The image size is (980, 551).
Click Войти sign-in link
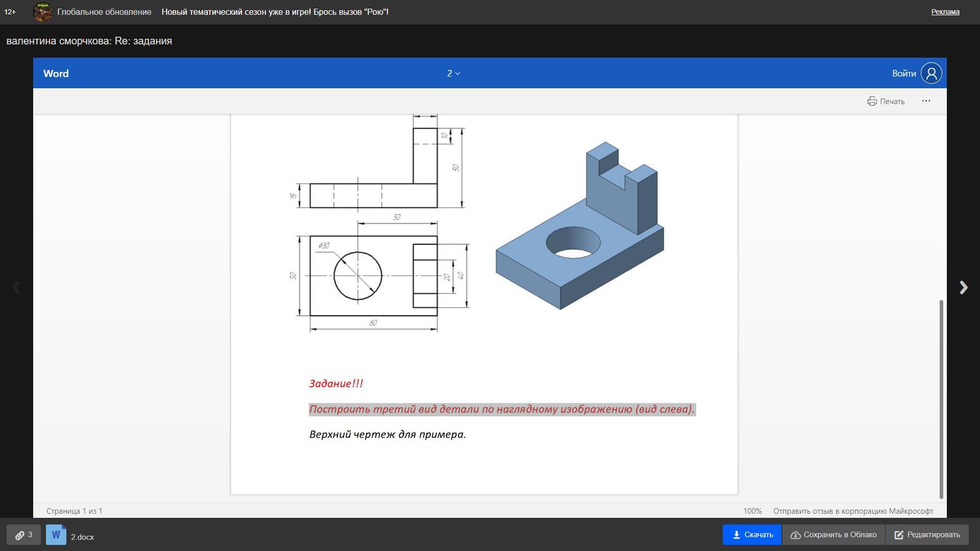(x=903, y=73)
